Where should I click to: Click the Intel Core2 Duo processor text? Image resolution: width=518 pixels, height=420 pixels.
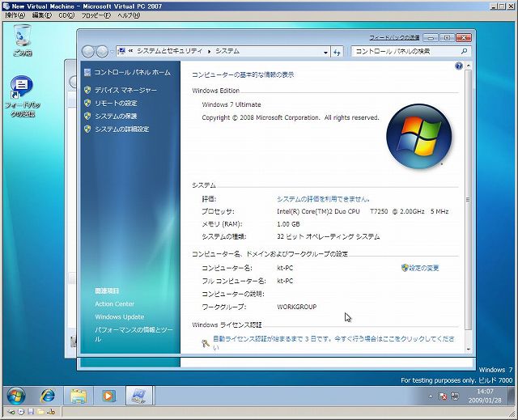click(x=363, y=212)
